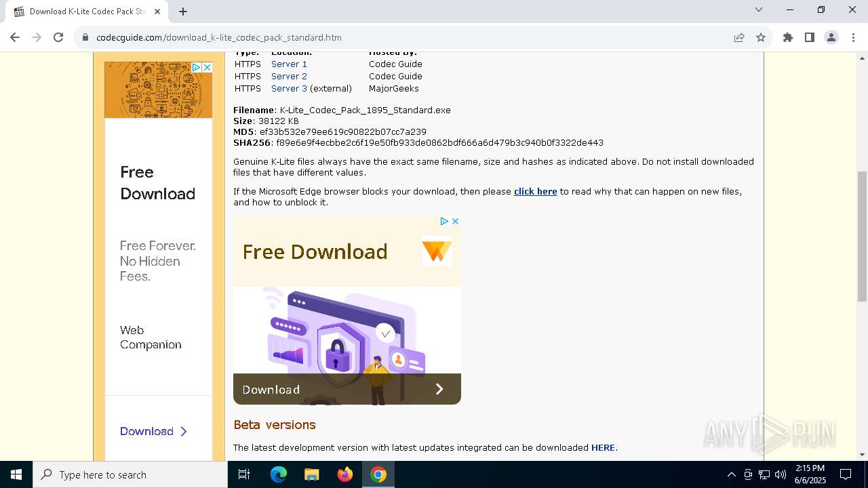
Task: Click the W logo on center ad
Action: point(436,251)
